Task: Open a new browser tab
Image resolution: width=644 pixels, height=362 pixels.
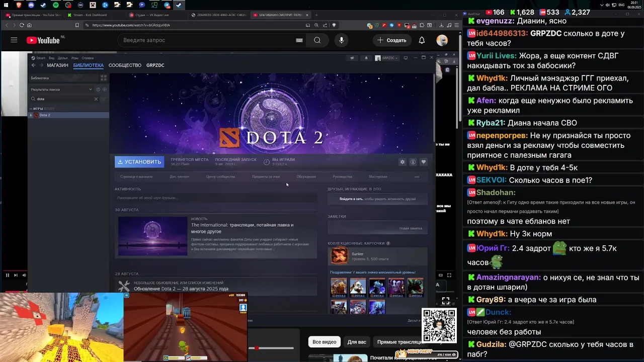Action: tap(316, 15)
